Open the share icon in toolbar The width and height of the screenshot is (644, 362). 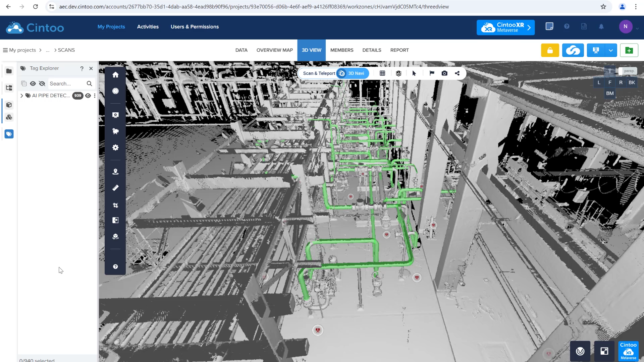click(457, 73)
